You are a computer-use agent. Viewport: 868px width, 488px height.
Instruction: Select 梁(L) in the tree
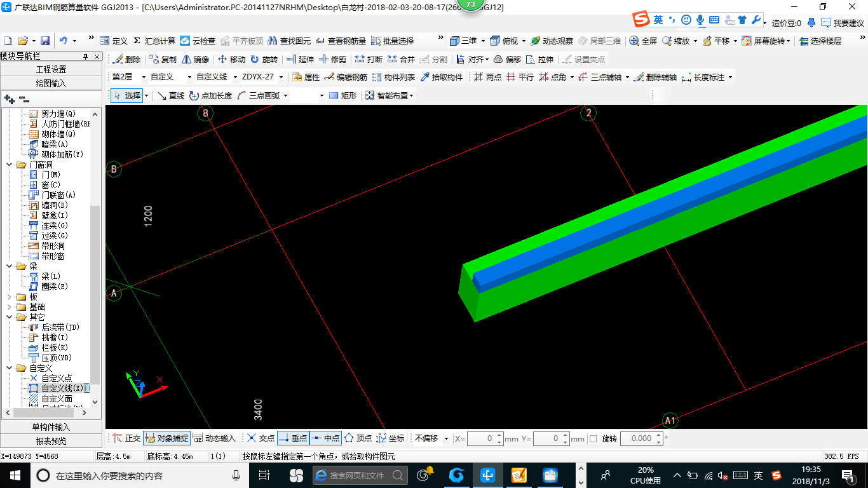(x=50, y=276)
